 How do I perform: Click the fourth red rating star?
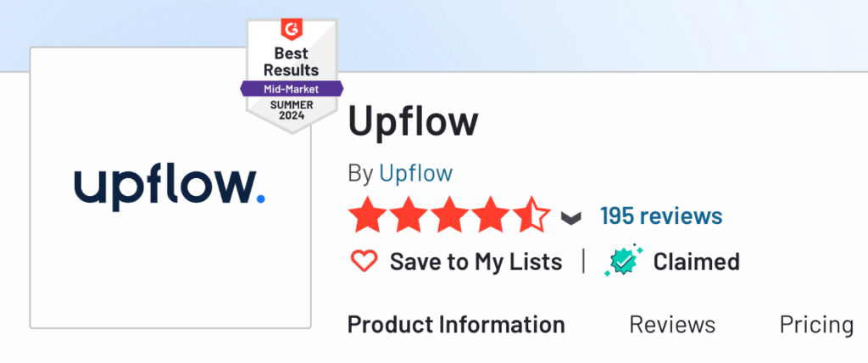click(x=490, y=215)
